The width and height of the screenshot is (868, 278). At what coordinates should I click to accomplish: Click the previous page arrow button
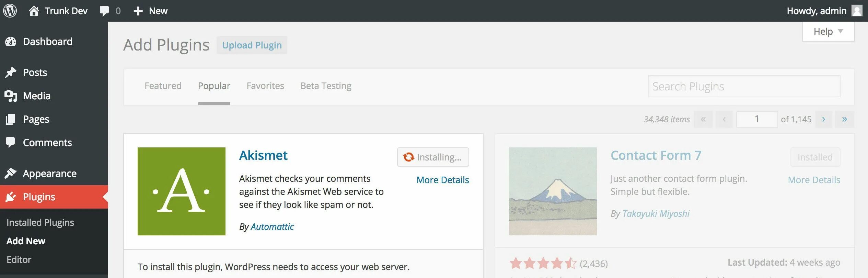(724, 119)
